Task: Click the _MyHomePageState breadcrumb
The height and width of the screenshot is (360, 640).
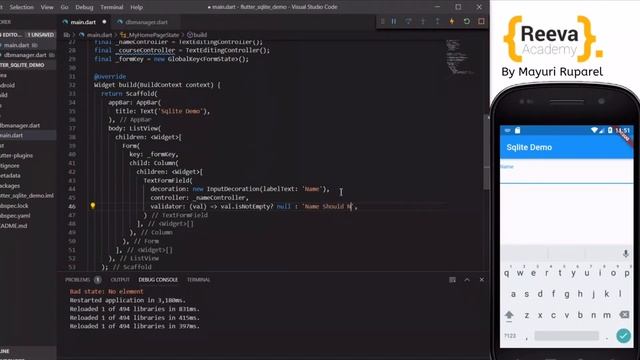Action: tap(154, 35)
